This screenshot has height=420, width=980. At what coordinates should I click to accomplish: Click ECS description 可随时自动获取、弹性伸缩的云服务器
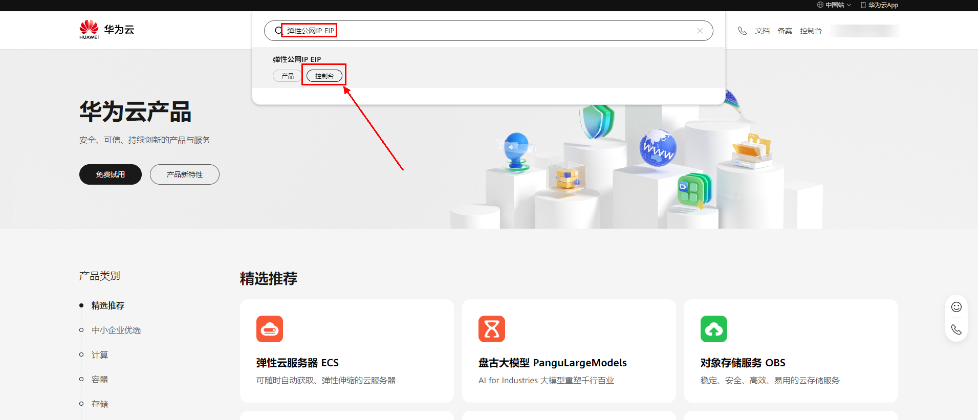pyautogui.click(x=326, y=380)
